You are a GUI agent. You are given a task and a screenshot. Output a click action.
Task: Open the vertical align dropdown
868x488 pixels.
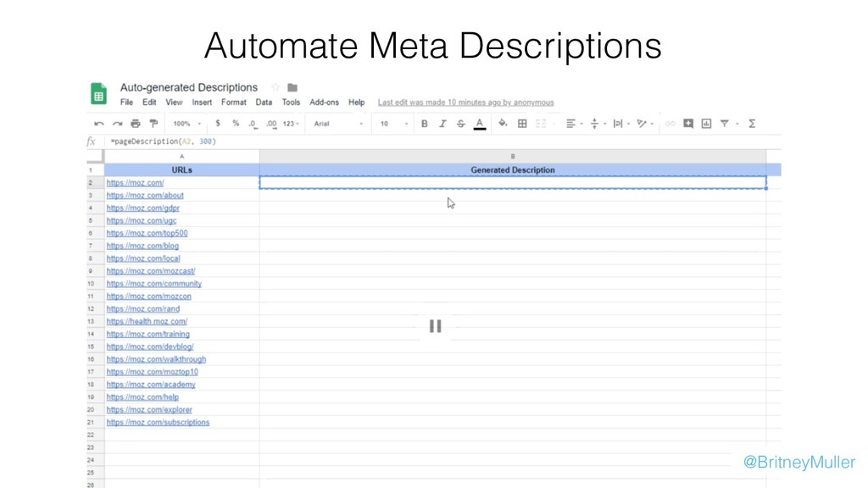(598, 124)
